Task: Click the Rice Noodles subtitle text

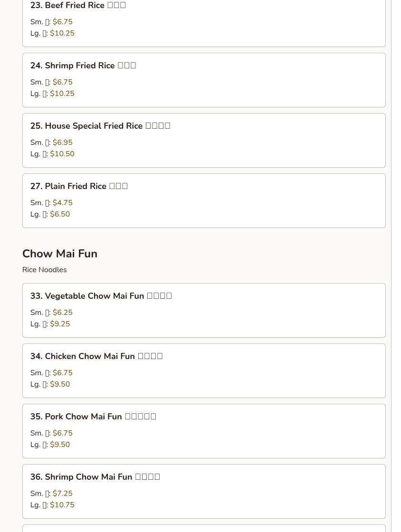Action: click(x=44, y=270)
